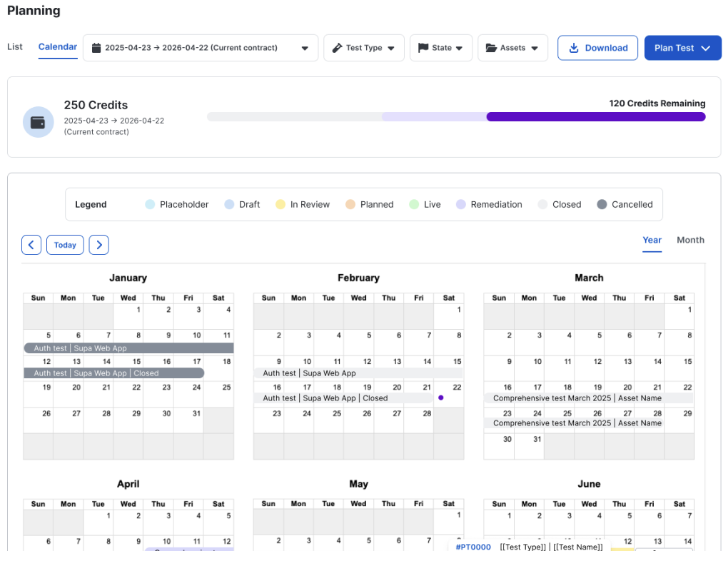728x561 pixels.
Task: Go to previous year with left chevron
Action: 31,245
